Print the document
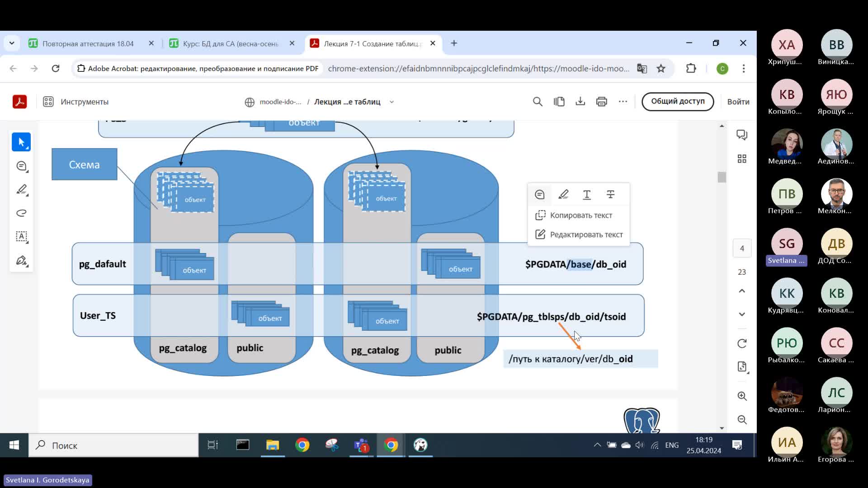The image size is (868, 488). click(x=601, y=102)
